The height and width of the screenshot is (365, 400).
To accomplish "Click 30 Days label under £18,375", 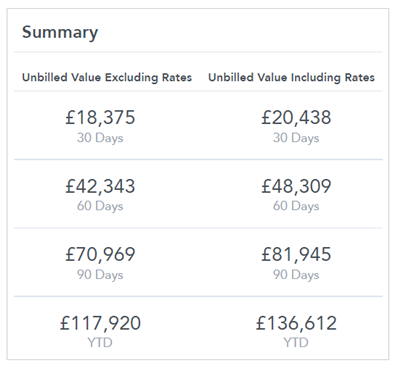I will 100,138.
